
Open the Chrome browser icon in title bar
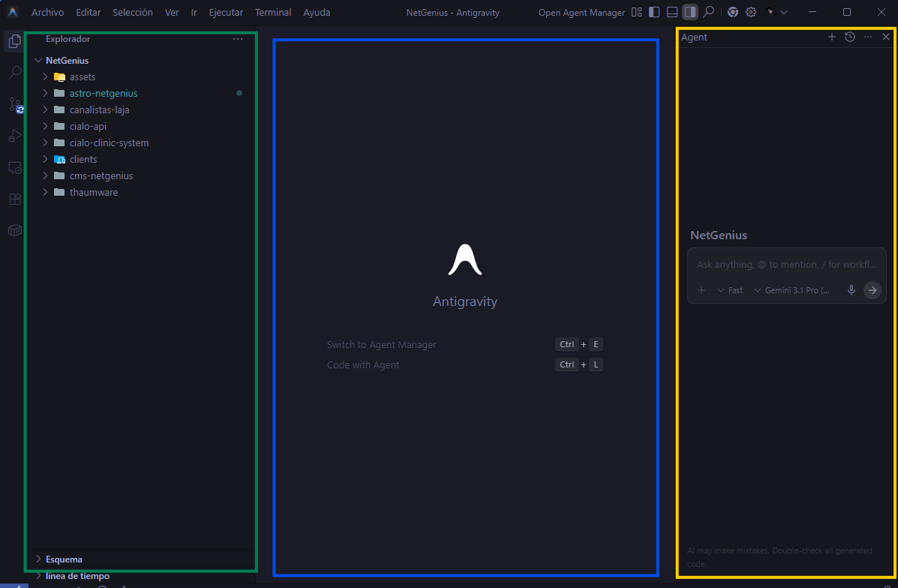[x=732, y=12]
